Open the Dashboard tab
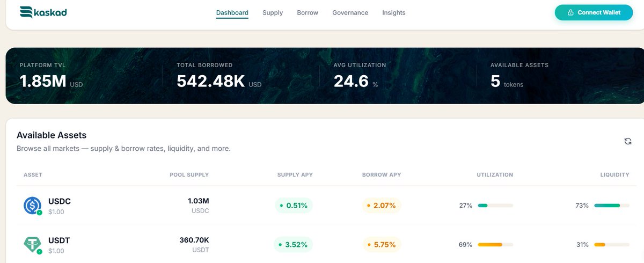The image size is (644, 263). point(232,12)
